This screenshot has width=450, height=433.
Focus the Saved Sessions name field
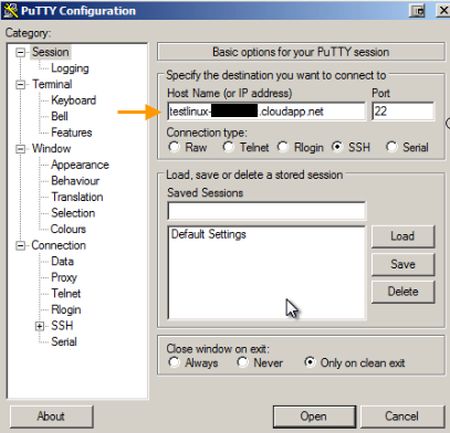point(266,211)
